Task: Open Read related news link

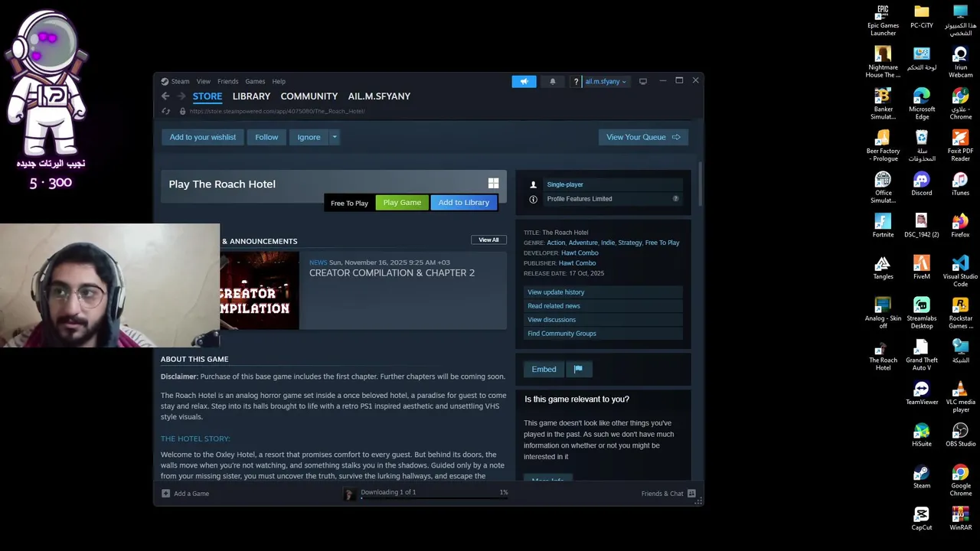Action: [x=603, y=306]
